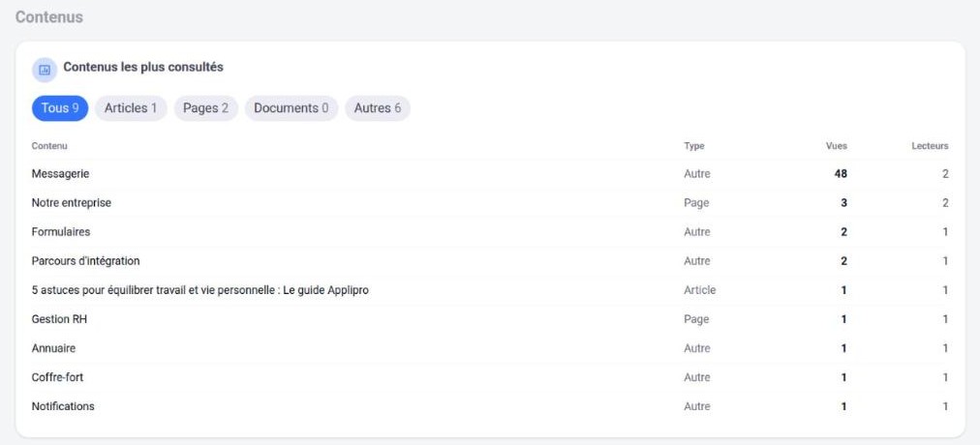Click the Contenus section heading

point(49,17)
